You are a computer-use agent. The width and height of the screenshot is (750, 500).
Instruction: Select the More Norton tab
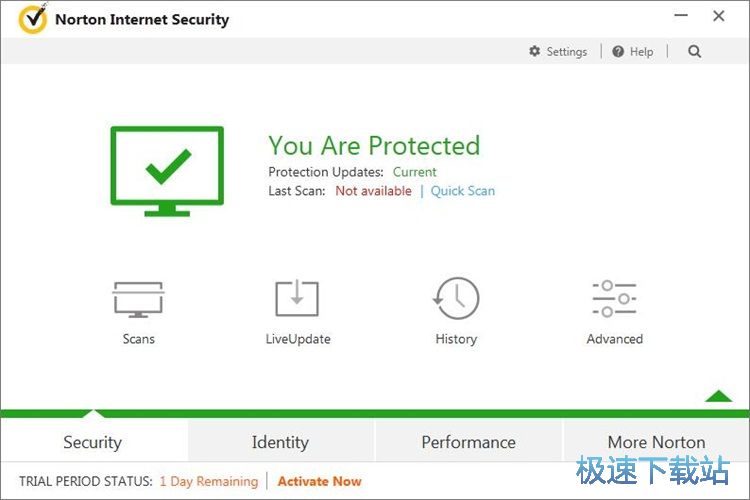point(656,442)
